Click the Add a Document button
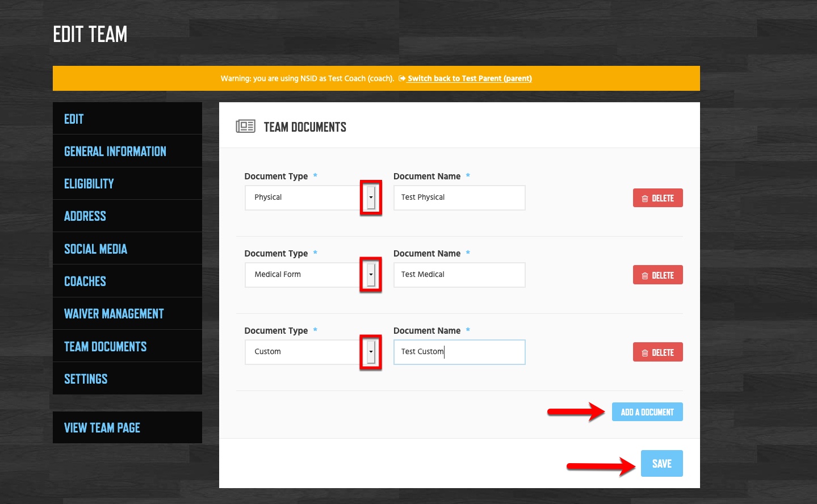817x504 pixels. coord(647,412)
